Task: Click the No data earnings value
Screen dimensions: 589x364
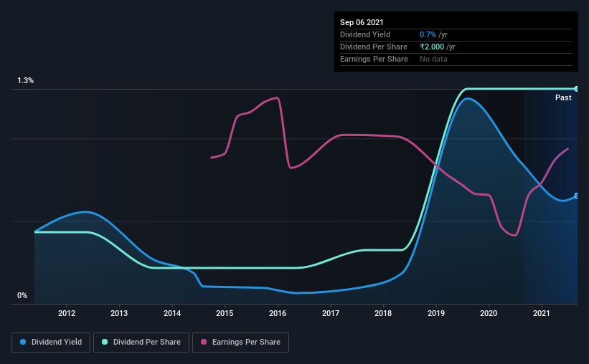Action: [x=433, y=59]
